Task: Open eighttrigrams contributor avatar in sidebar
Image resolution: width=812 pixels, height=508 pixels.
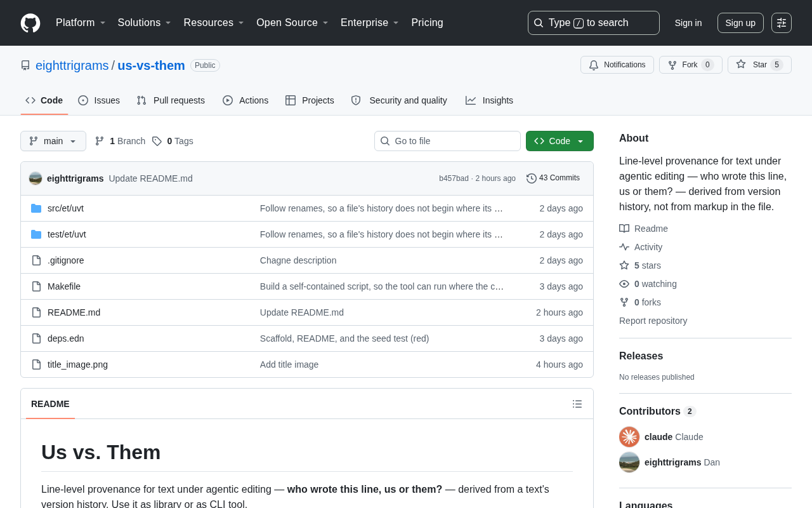Action: click(629, 462)
